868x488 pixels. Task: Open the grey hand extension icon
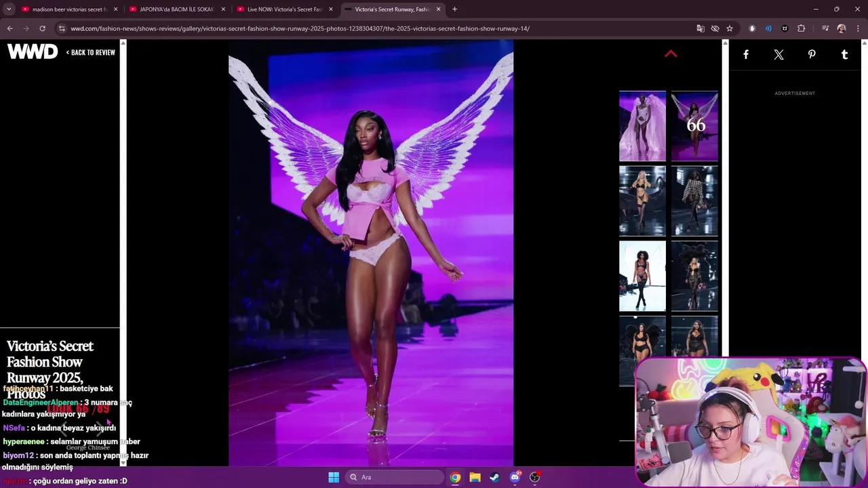click(x=752, y=28)
